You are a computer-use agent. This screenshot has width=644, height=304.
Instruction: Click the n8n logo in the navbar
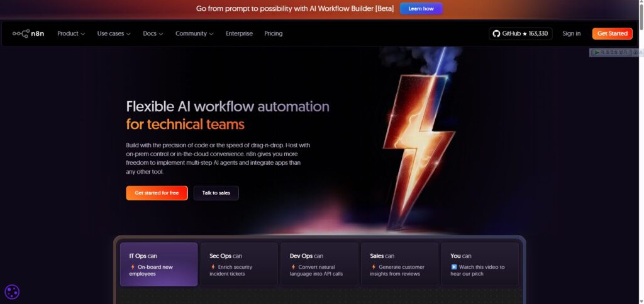pyautogui.click(x=30, y=33)
